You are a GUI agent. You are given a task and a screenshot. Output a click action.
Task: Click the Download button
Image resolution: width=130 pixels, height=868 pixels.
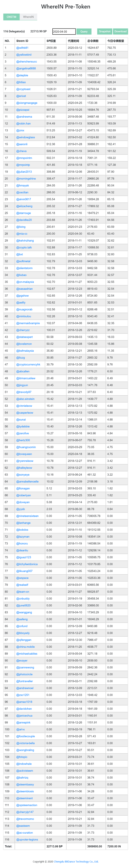(120, 31)
